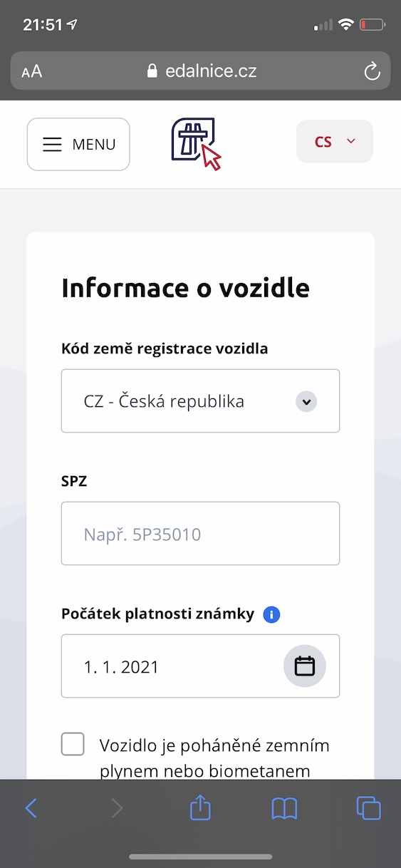Tap the forward navigation arrow
The image size is (401, 868).
(118, 808)
